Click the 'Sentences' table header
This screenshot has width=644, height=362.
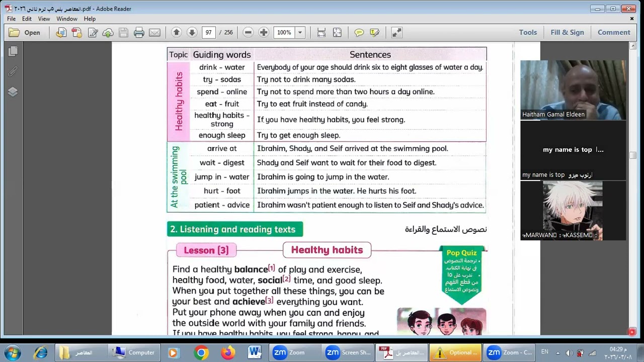(x=370, y=55)
